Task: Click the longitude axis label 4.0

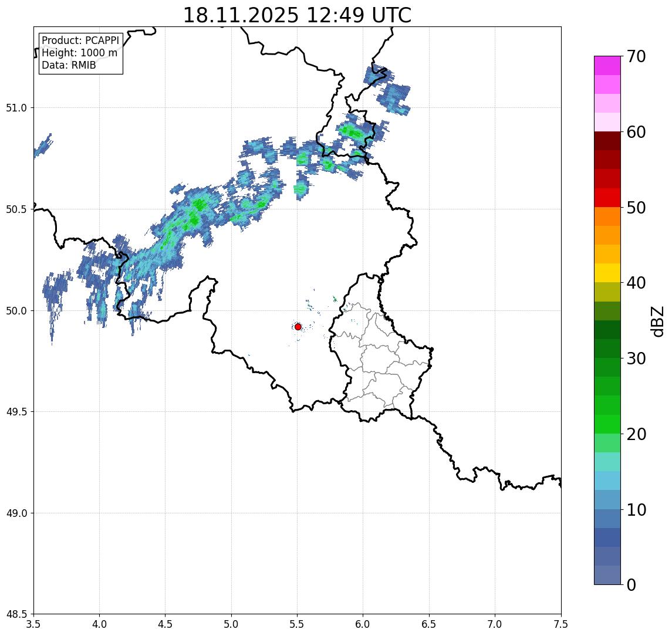Action: [x=99, y=624]
